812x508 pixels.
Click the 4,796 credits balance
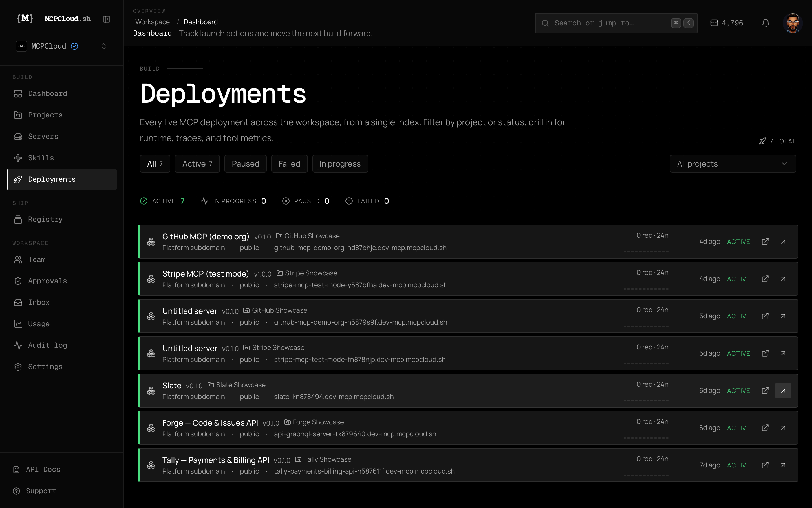[727, 23]
